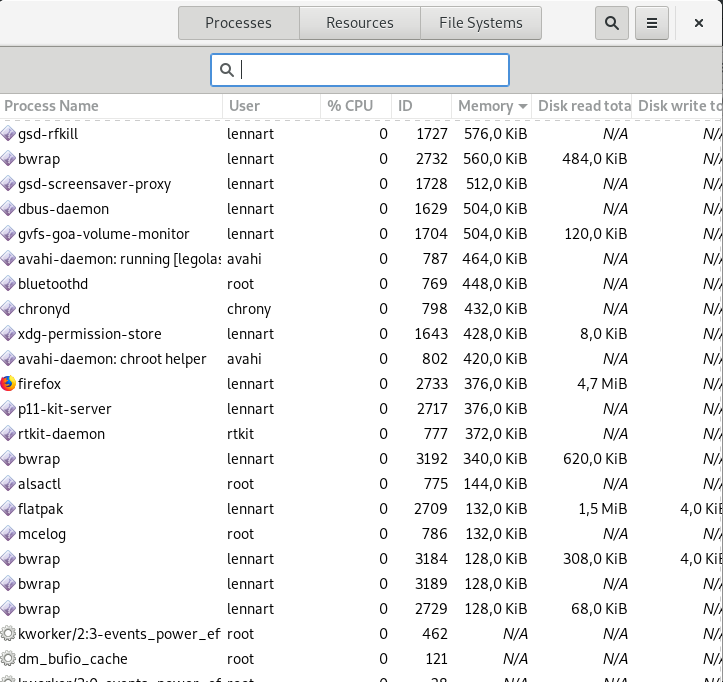Select the flatpak process name
The width and height of the screenshot is (723, 682).
pyautogui.click(x=41, y=509)
